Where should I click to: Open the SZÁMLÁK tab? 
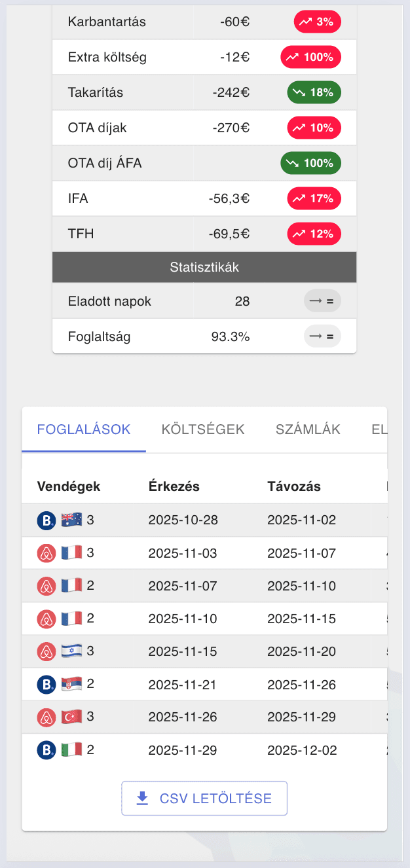307,429
